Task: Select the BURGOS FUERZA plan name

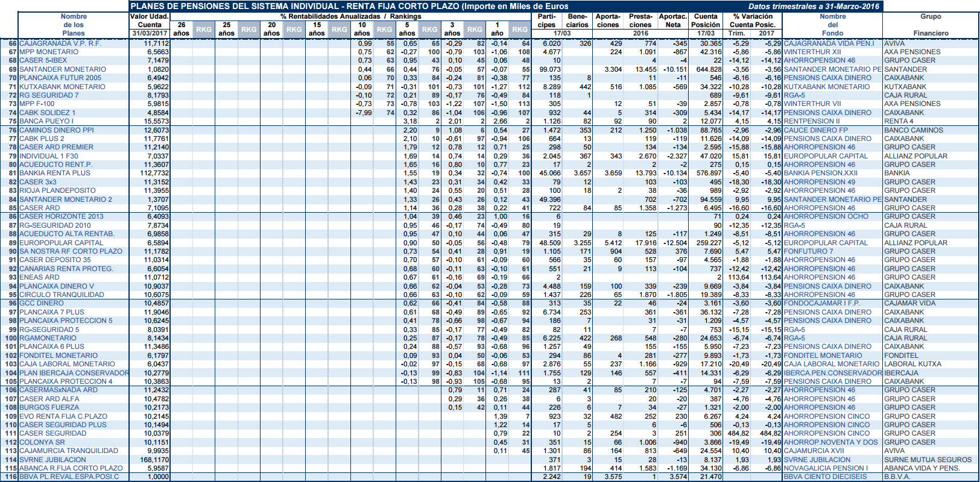Action: 49,407
